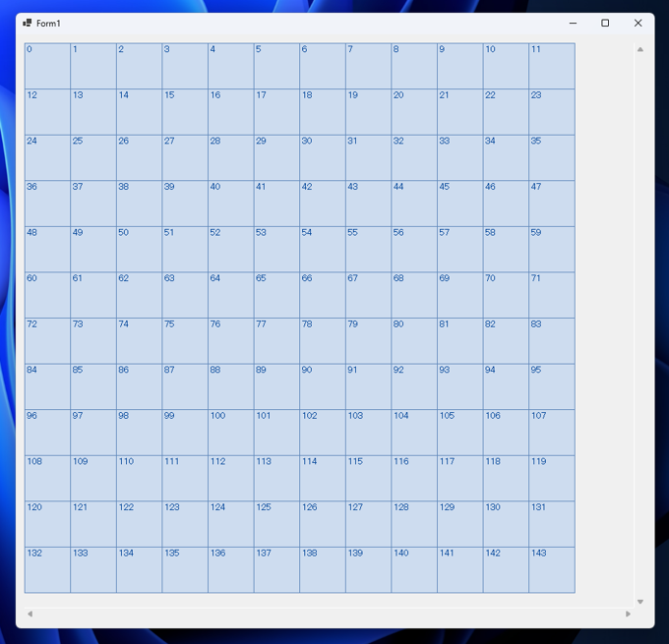Click the cell numbered 36

[47, 204]
